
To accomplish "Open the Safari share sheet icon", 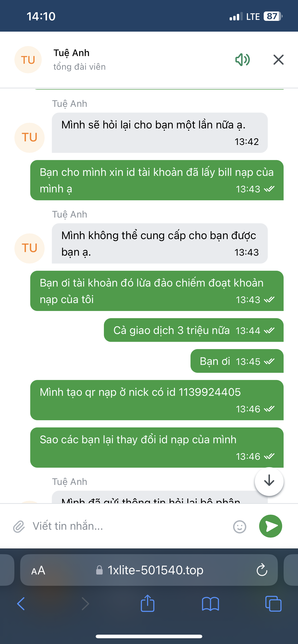I will click(148, 603).
